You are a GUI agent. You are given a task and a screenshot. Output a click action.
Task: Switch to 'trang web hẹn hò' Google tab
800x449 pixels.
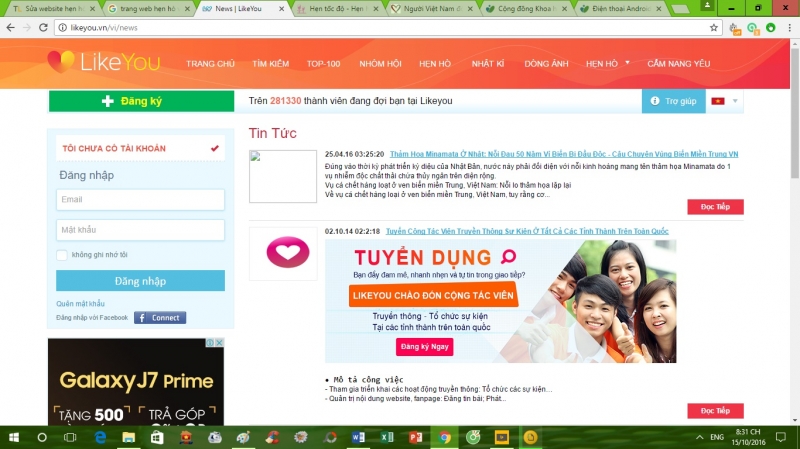tap(147, 9)
